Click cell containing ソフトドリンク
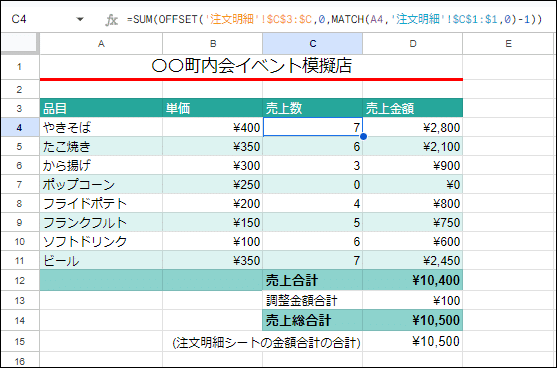 click(101, 241)
